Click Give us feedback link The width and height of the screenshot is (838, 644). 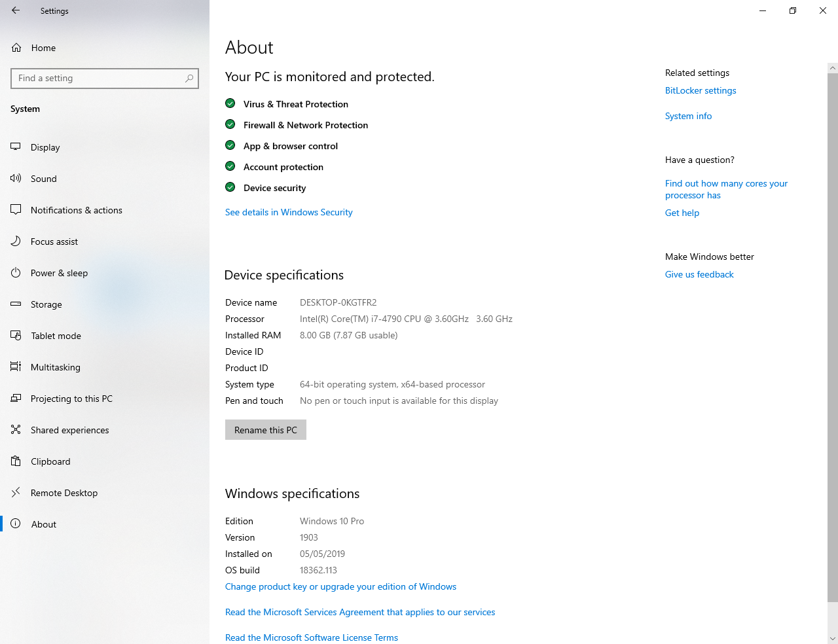tap(699, 274)
